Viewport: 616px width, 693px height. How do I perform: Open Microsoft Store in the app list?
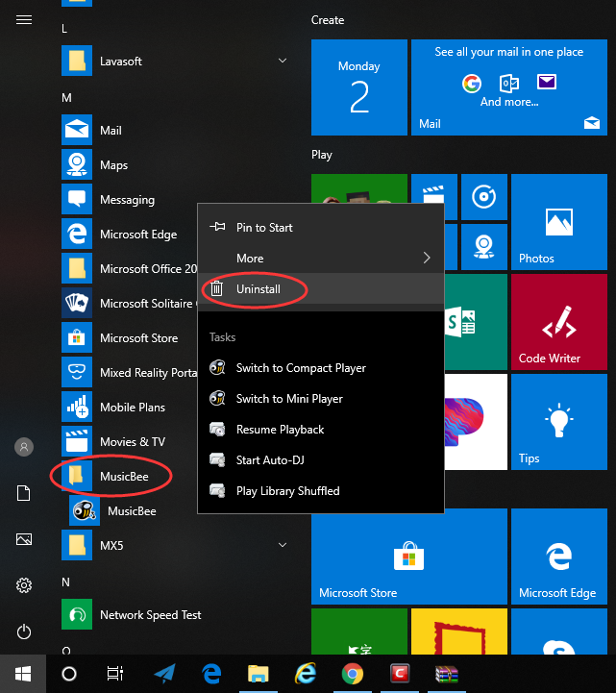(x=129, y=337)
